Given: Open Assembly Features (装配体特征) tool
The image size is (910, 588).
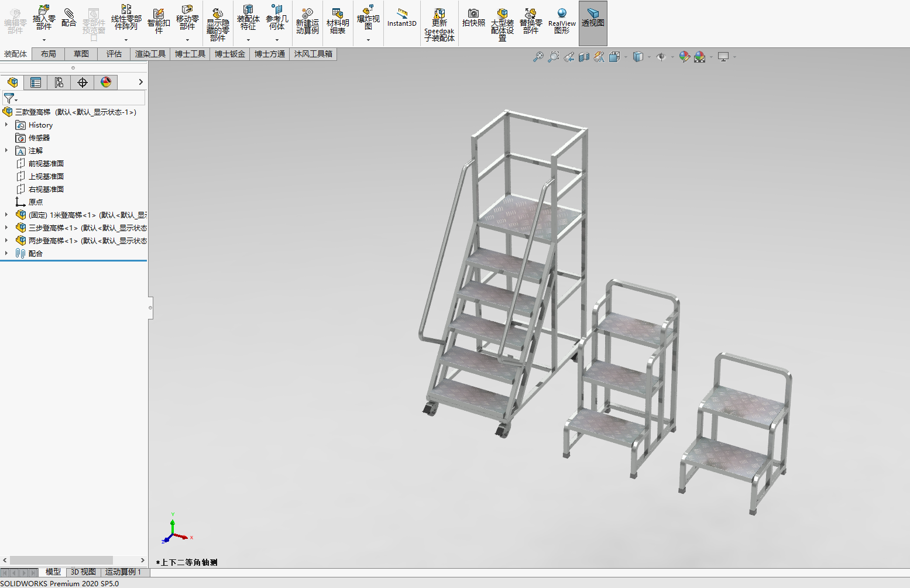Looking at the screenshot, I should (248, 18).
